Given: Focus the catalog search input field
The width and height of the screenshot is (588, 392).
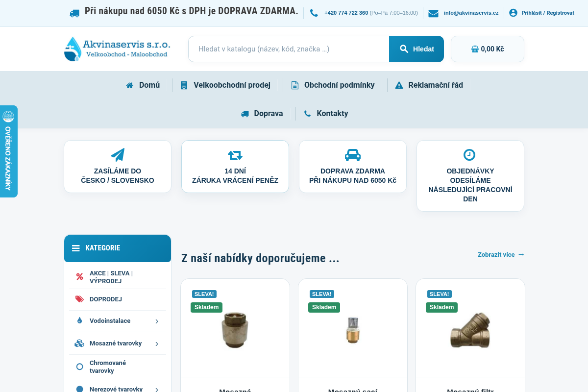Looking at the screenshot, I should point(289,49).
